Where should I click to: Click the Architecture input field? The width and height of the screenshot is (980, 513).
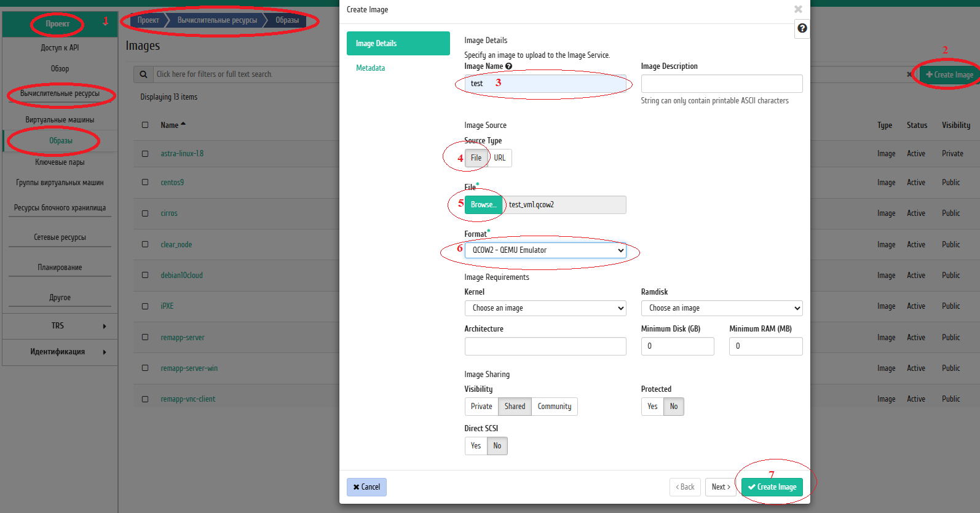click(x=545, y=346)
